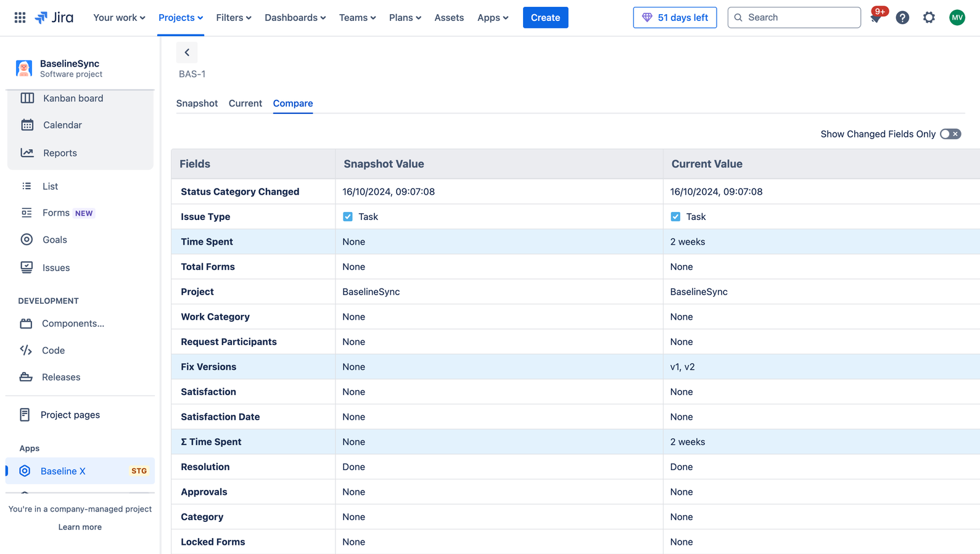Expand the Plans dropdown
The height and width of the screenshot is (554, 980).
[x=405, y=17]
